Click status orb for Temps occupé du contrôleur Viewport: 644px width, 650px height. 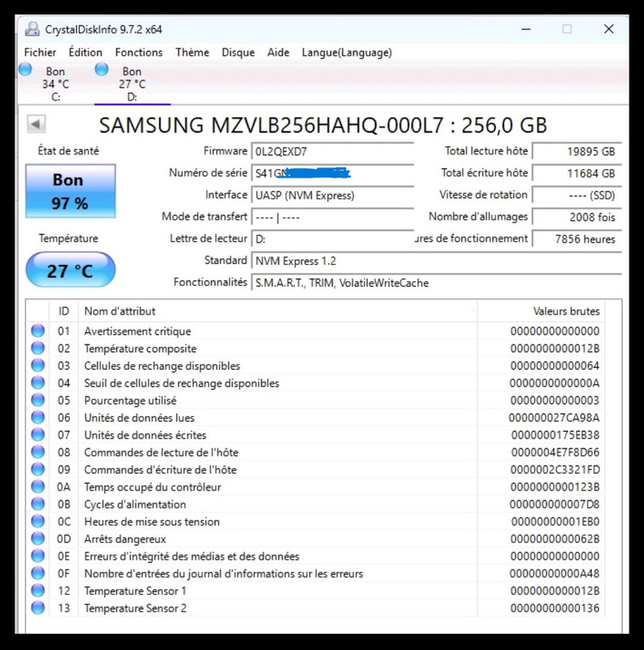tap(37, 487)
